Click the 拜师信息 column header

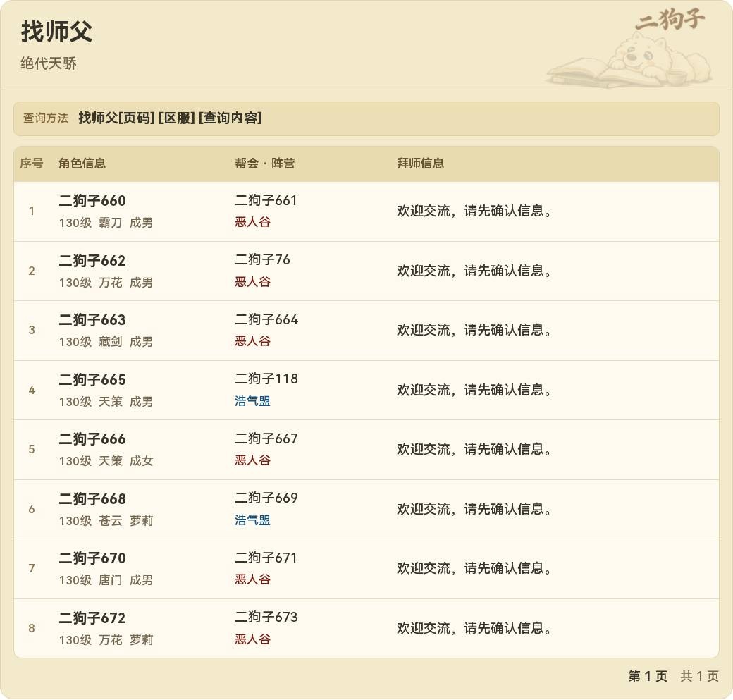click(x=420, y=164)
